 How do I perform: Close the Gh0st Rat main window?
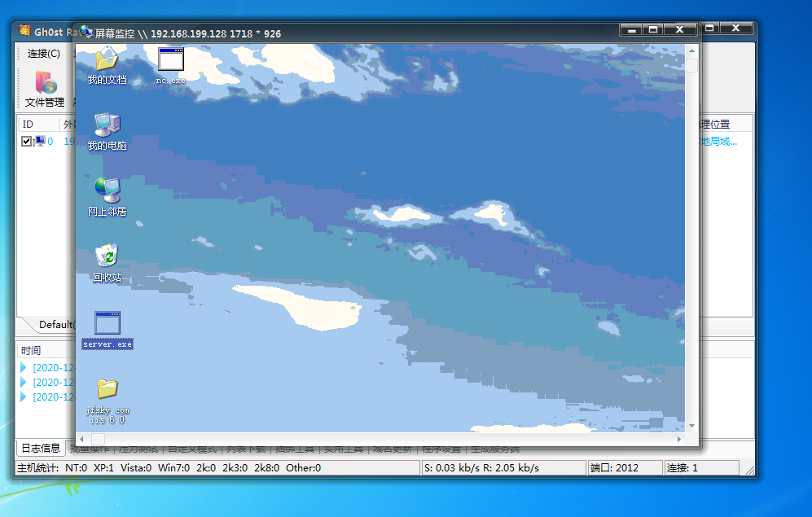736,28
